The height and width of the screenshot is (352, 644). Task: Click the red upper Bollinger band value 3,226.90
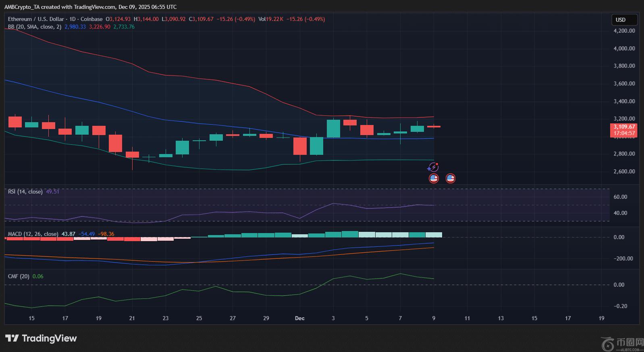click(x=99, y=27)
